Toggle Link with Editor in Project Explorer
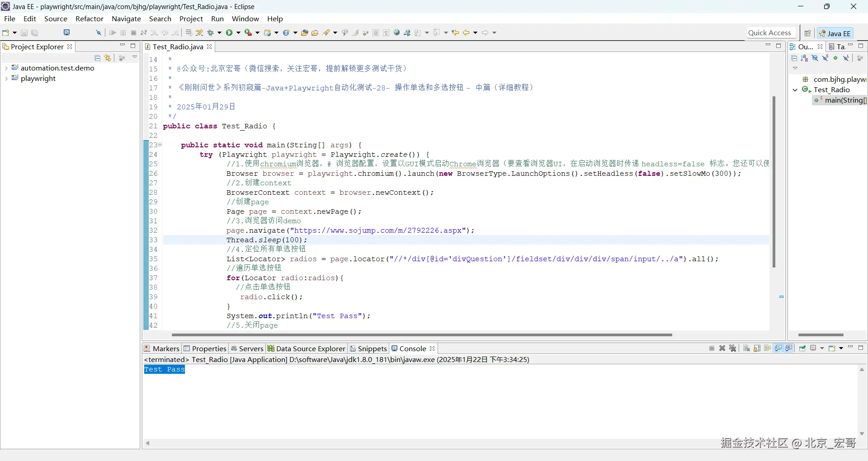 point(108,58)
